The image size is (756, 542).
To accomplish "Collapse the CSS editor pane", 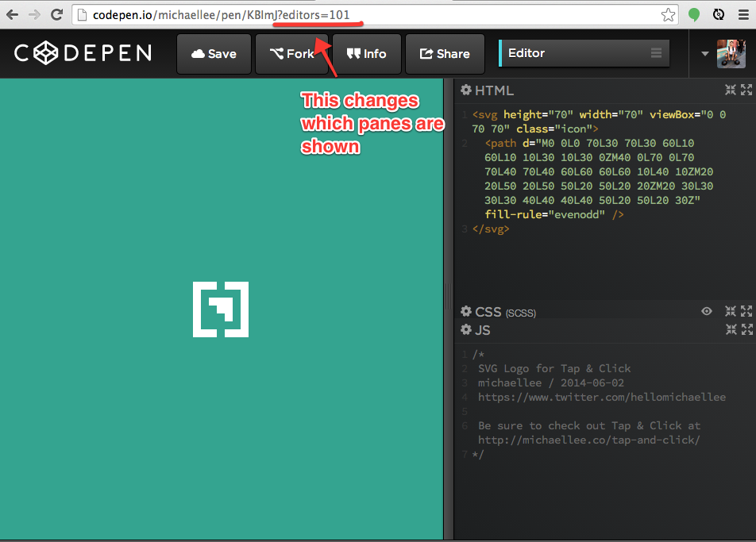I will [731, 311].
